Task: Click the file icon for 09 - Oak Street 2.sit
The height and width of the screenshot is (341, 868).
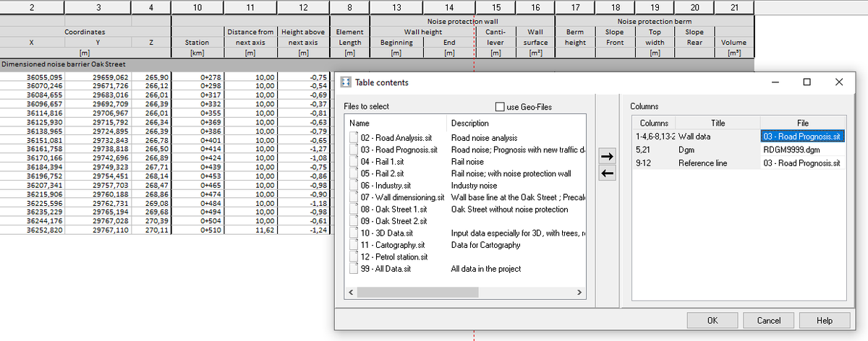Action: coord(354,221)
